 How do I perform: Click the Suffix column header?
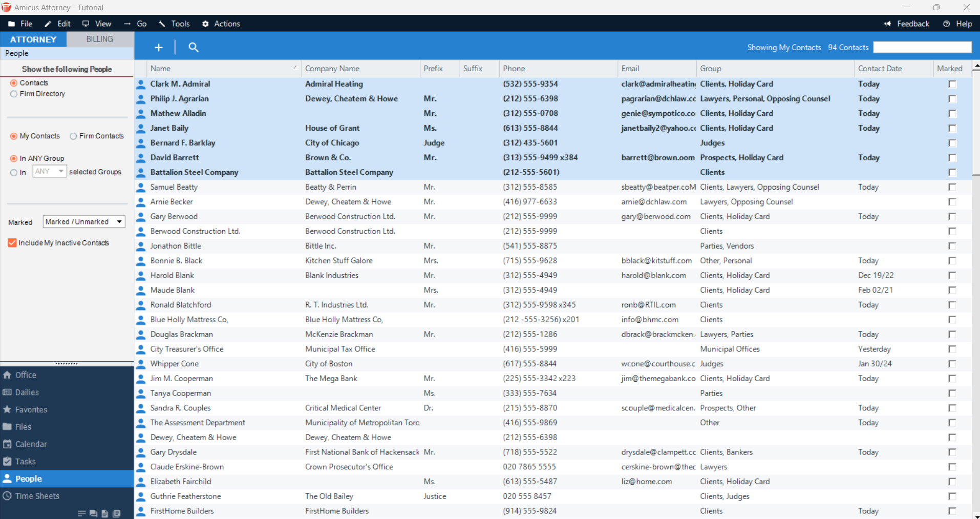point(479,69)
